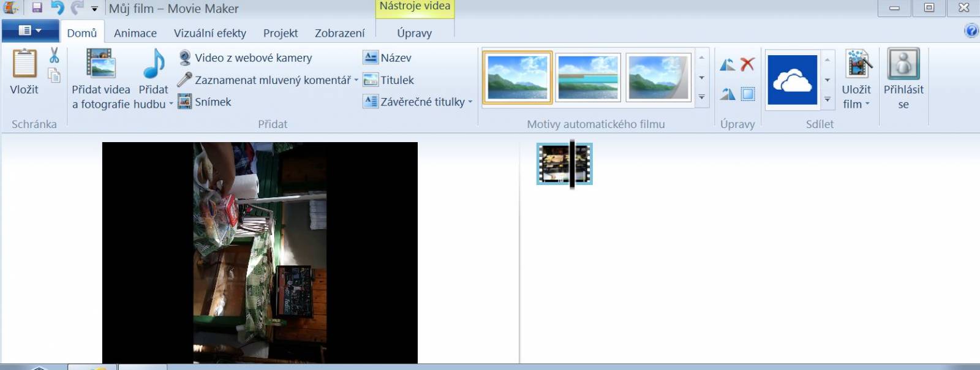Open the Animace tab
980x370 pixels.
pyautogui.click(x=135, y=33)
